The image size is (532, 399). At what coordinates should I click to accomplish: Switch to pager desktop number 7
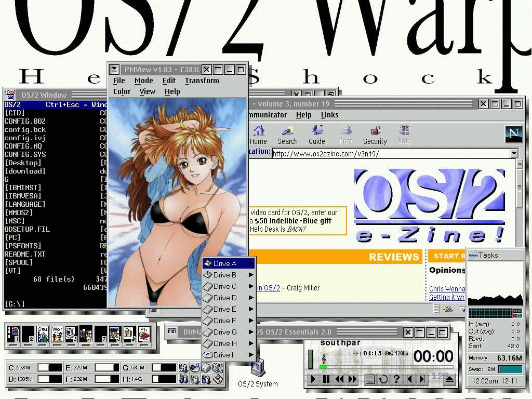pos(100,334)
